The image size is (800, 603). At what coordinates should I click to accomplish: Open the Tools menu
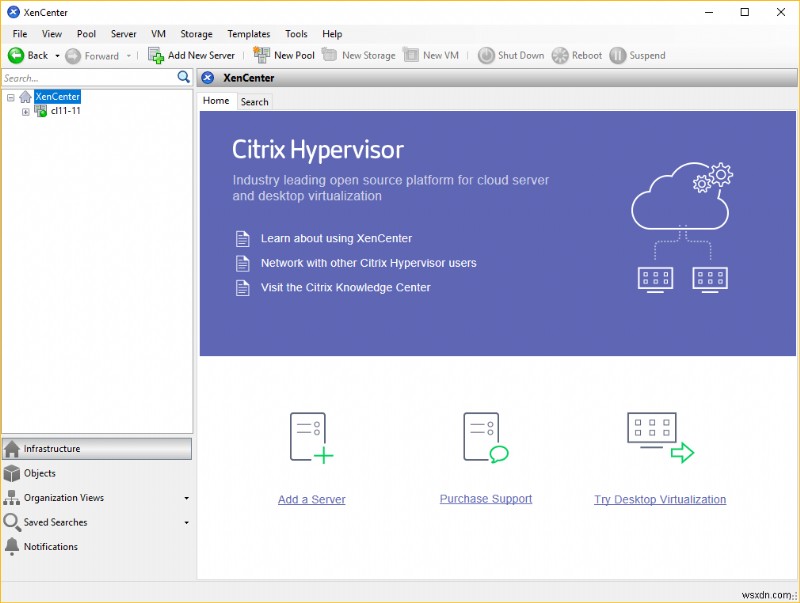(296, 33)
